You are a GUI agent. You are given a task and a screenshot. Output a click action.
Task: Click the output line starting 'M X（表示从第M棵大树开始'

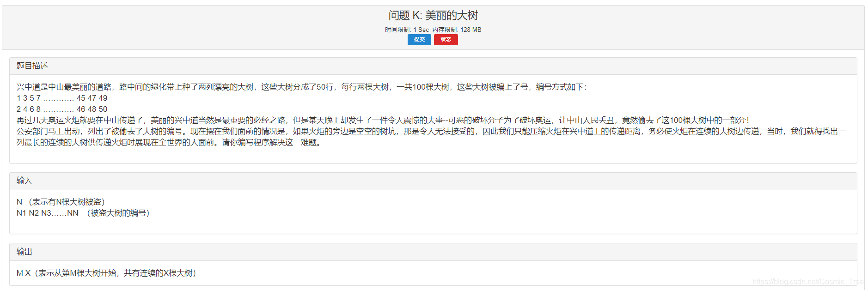[108, 273]
